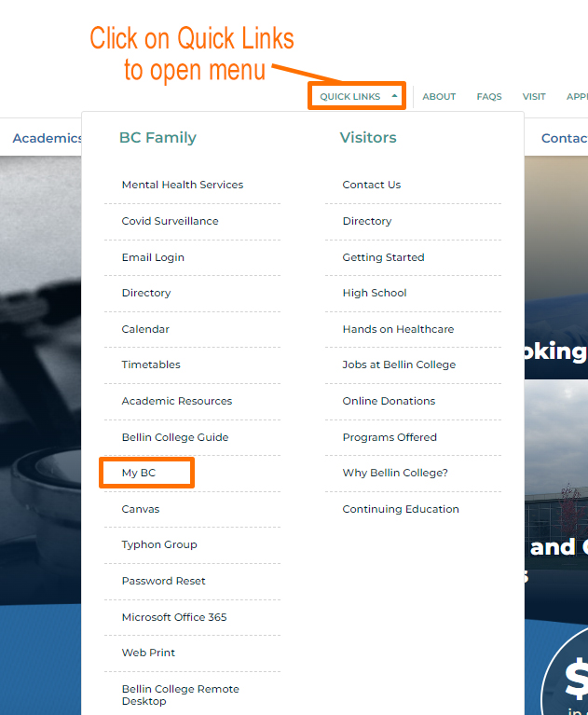Open Bellin College Guide link
Viewport: 588px width, 715px height.
click(175, 437)
